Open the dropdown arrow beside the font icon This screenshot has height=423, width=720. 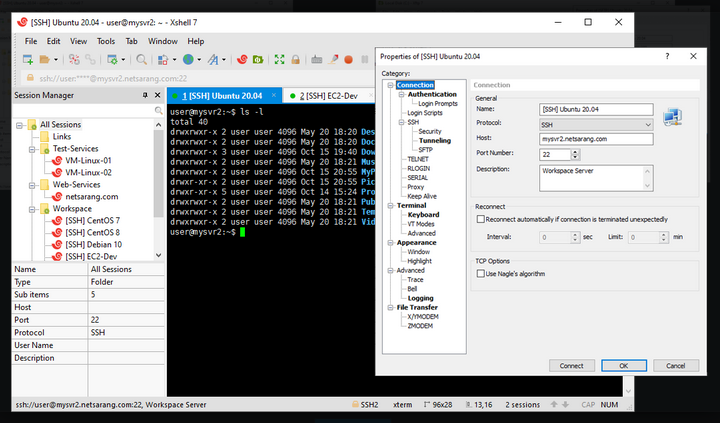point(224,59)
